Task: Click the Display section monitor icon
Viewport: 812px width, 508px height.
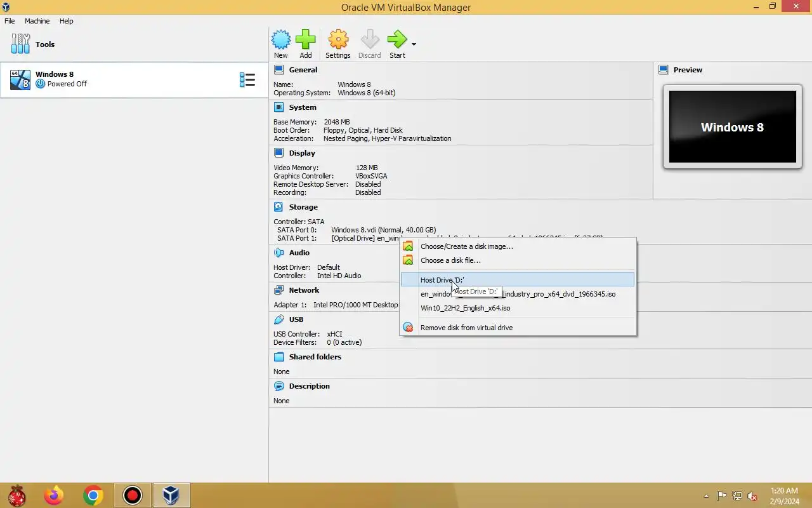Action: point(278,153)
